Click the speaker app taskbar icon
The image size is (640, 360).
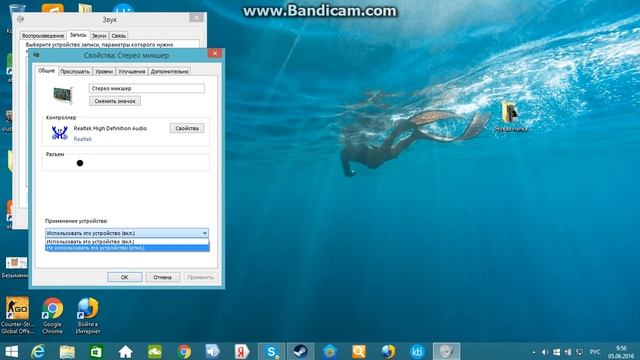click(213, 352)
